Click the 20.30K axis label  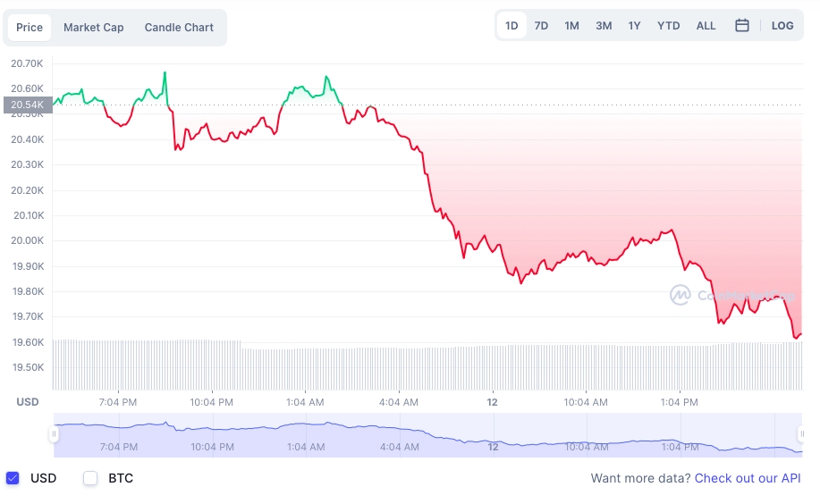(x=27, y=164)
